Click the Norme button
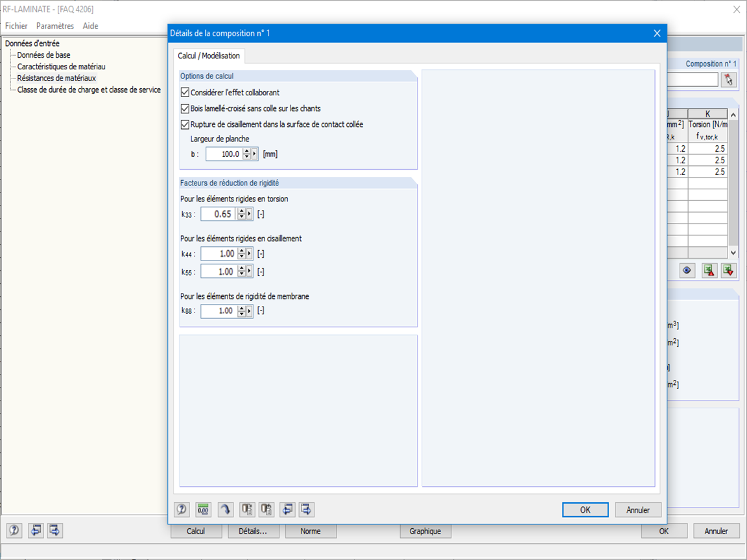747x560 pixels. [x=311, y=531]
